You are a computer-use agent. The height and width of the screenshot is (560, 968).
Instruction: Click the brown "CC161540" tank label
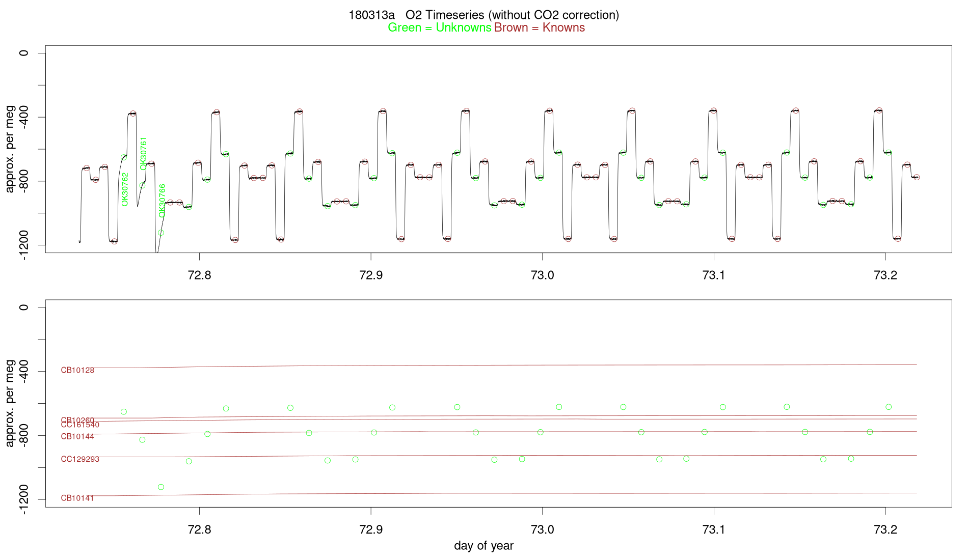tap(80, 425)
